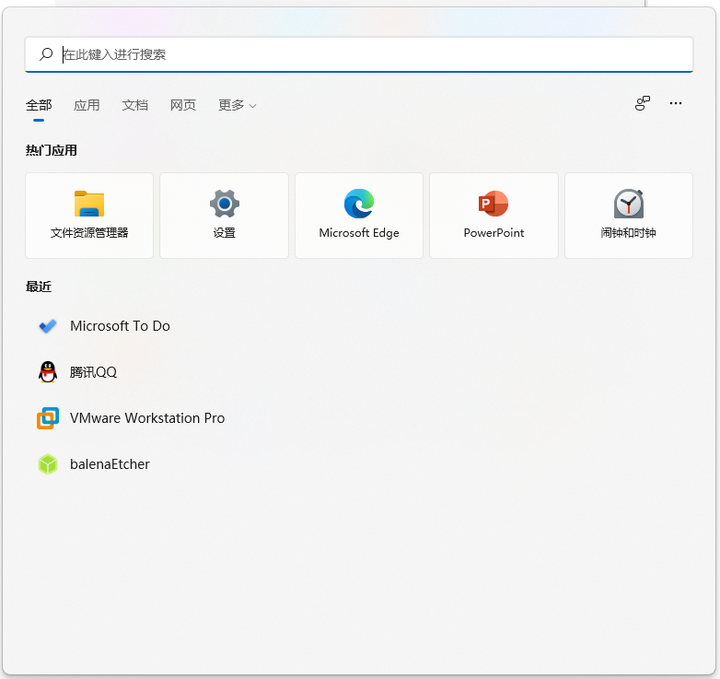Switch to the 文档 tab
The image size is (720, 679).
tap(135, 105)
